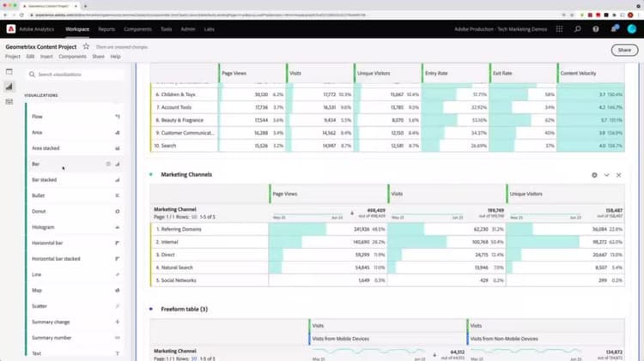Open the app switcher grid icon
The height and width of the screenshot is (361, 644).
pos(559,29)
